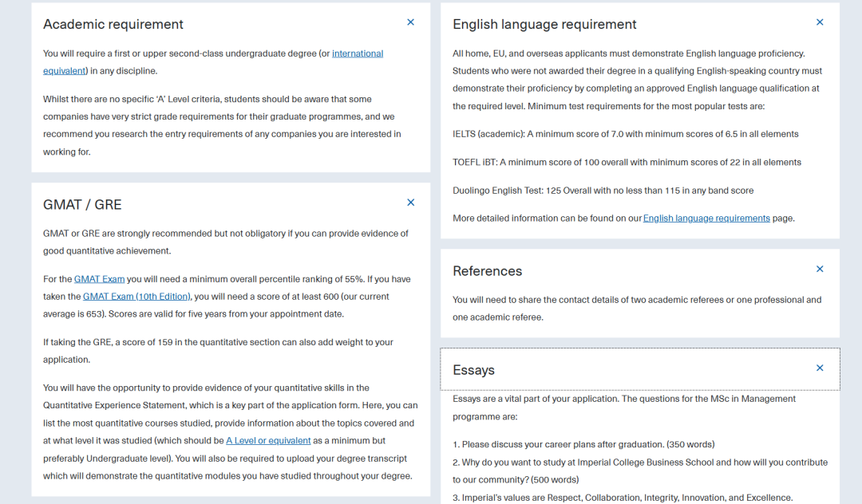Collapse References panel with its X icon

tap(820, 270)
